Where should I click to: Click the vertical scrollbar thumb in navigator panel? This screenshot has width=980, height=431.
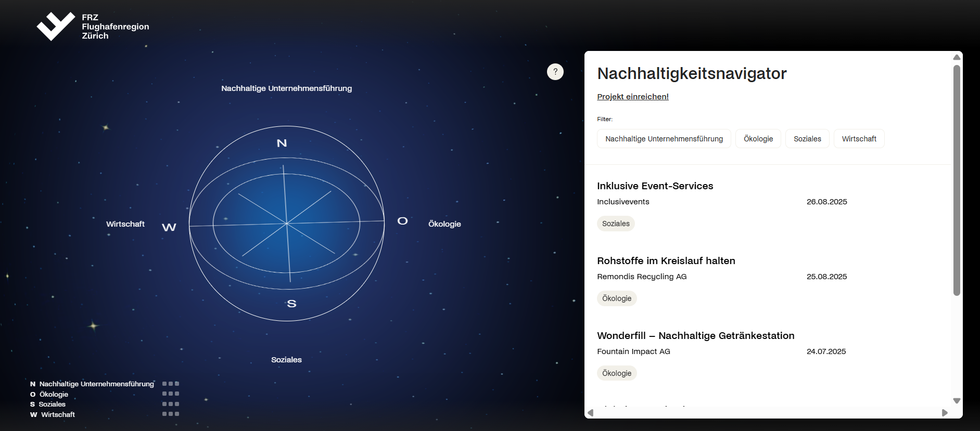tap(957, 180)
